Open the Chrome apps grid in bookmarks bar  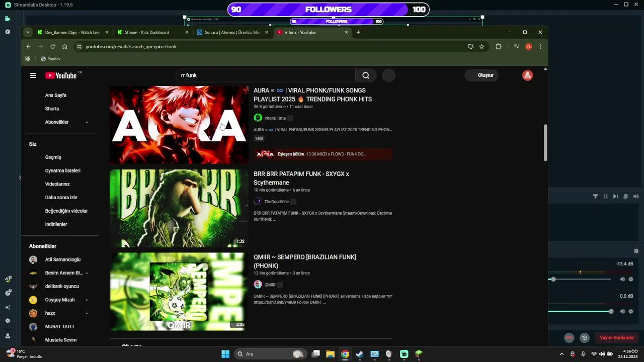pos(28,59)
